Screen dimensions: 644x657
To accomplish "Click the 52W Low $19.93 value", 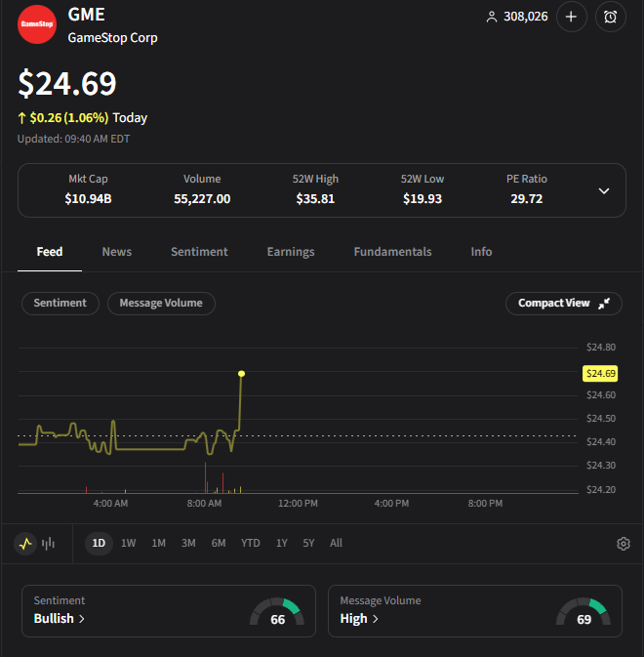I will (x=423, y=198).
